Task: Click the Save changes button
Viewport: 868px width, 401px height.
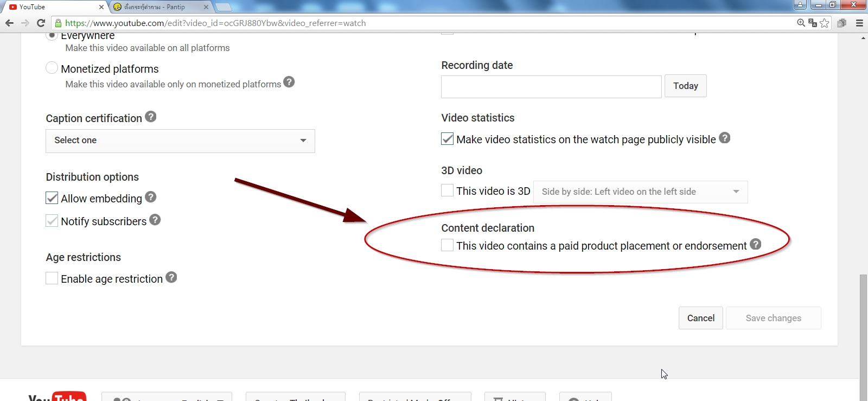Action: click(x=774, y=318)
